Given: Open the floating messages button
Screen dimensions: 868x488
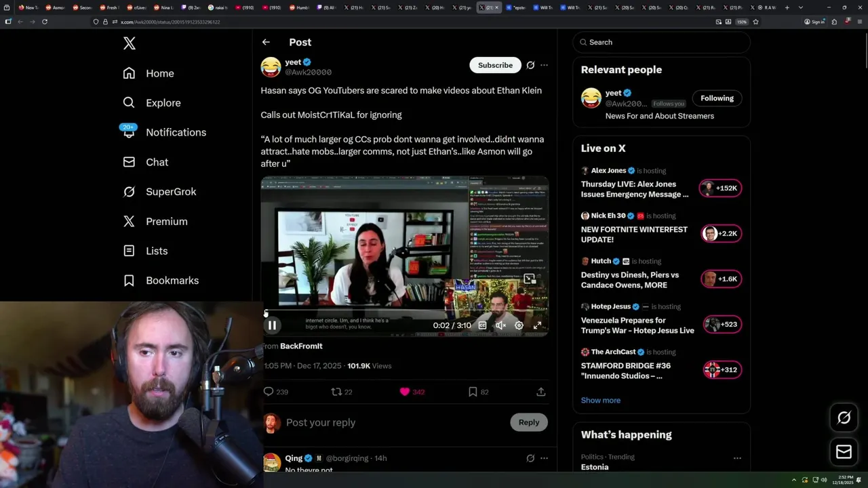Looking at the screenshot, I should point(844,452).
